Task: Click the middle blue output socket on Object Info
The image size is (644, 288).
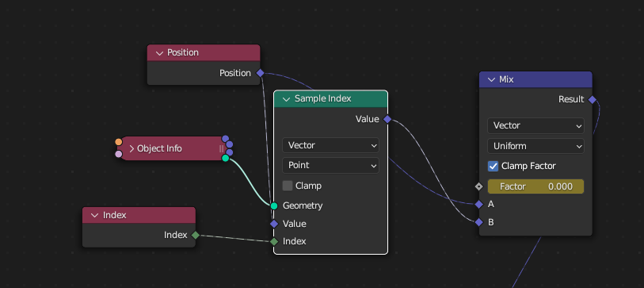Action: [x=229, y=144]
